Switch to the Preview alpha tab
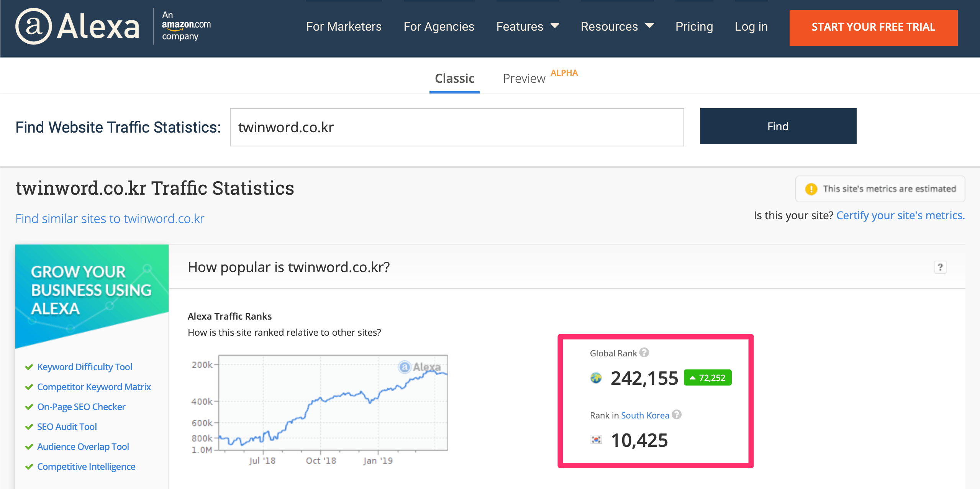980x489 pixels. pos(540,77)
